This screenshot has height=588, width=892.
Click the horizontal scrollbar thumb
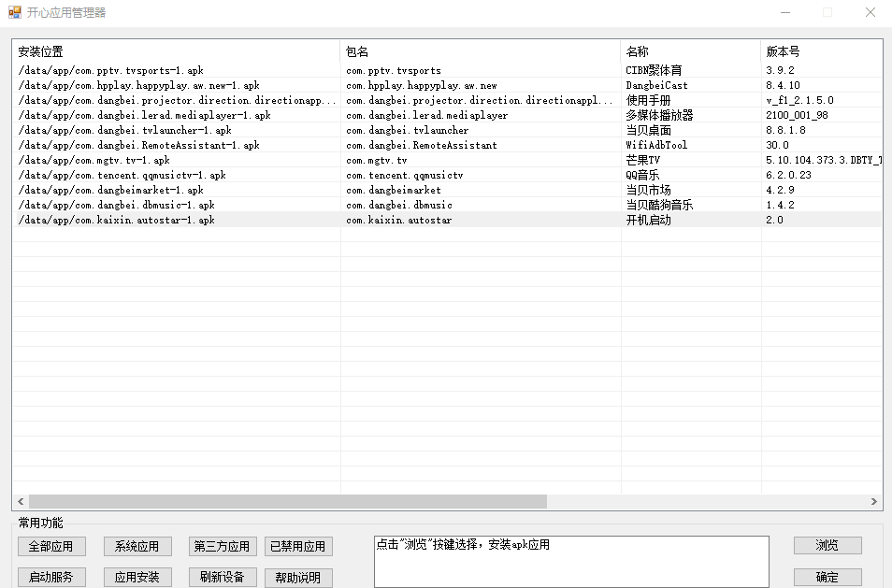coord(288,501)
